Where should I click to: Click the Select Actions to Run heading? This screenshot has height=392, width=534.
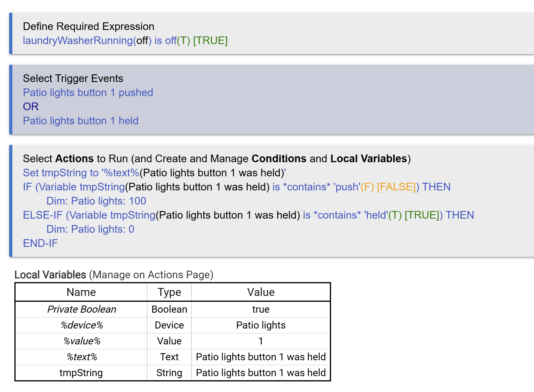click(216, 159)
